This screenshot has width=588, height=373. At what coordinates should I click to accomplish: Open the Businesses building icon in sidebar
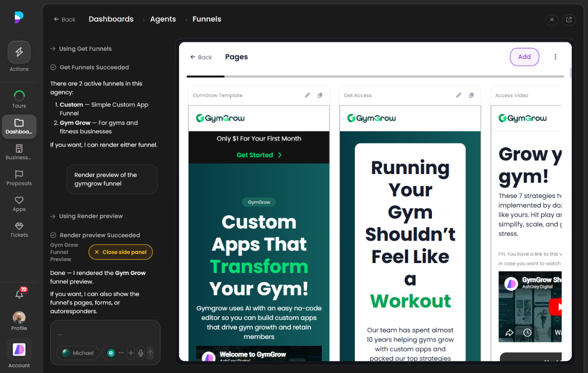[19, 148]
